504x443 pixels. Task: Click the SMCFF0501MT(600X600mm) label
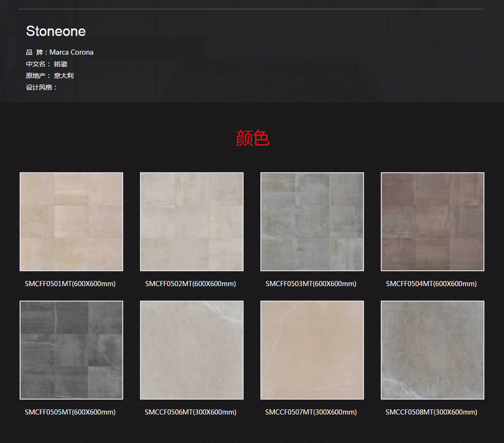(70, 284)
